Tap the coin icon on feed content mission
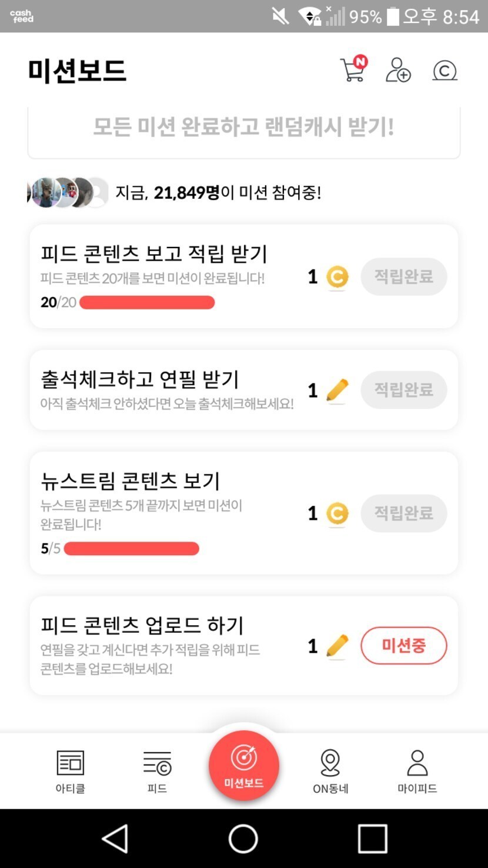This screenshot has height=868, width=488. tap(337, 277)
